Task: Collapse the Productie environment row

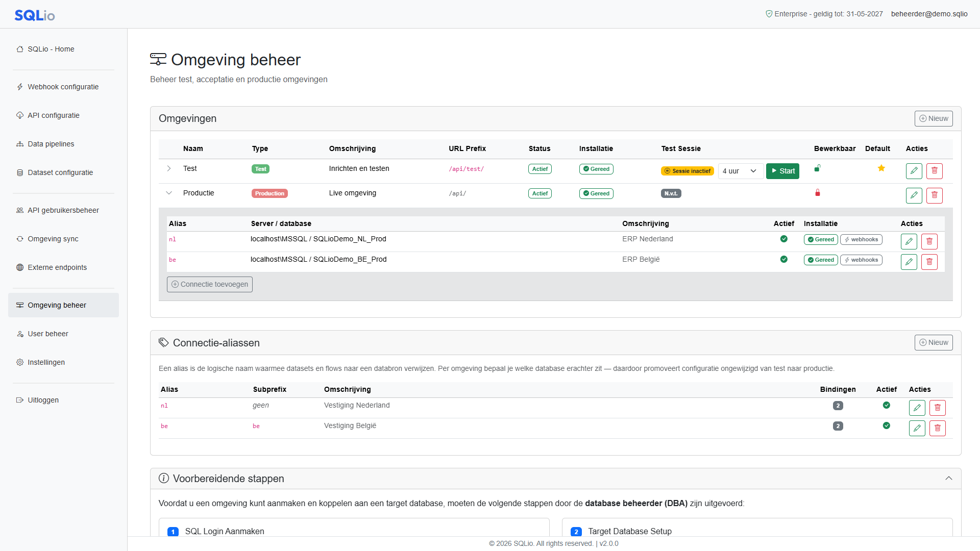Action: click(169, 193)
